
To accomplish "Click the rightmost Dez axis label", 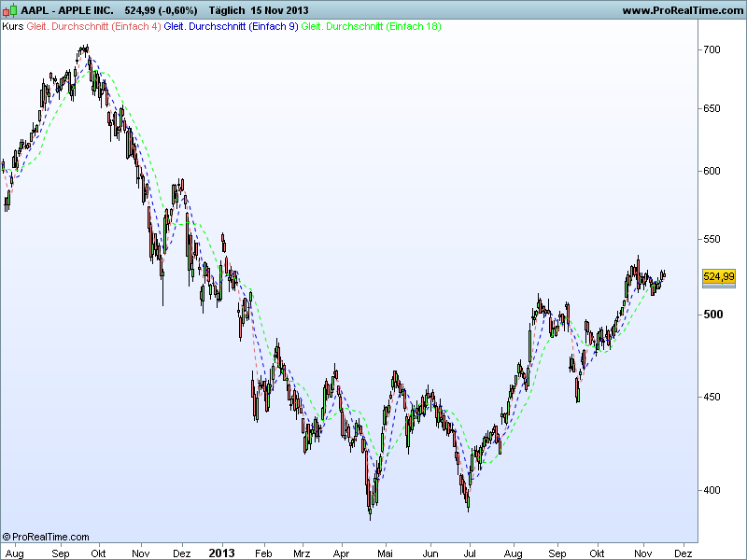I will (x=684, y=553).
